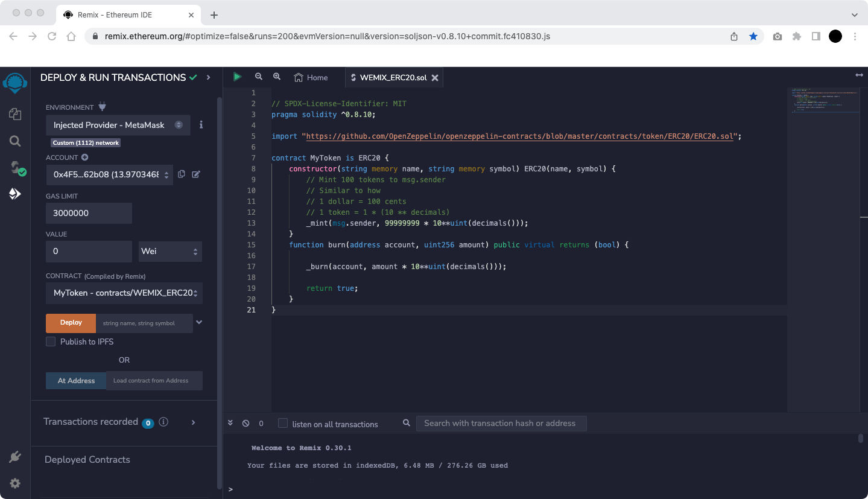Viewport: 868px width, 499px height.
Task: Open the Wei unit dropdown
Action: coord(170,251)
